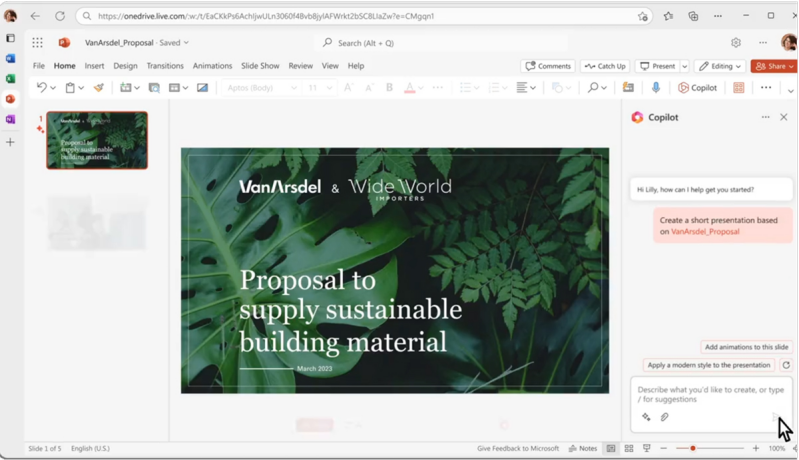Toggle the Notes pane in status bar
Viewport: 799px width, 460px height.
[583, 449]
